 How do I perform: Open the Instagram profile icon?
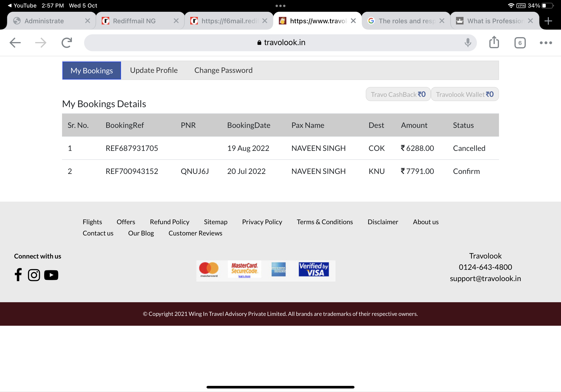[34, 275]
